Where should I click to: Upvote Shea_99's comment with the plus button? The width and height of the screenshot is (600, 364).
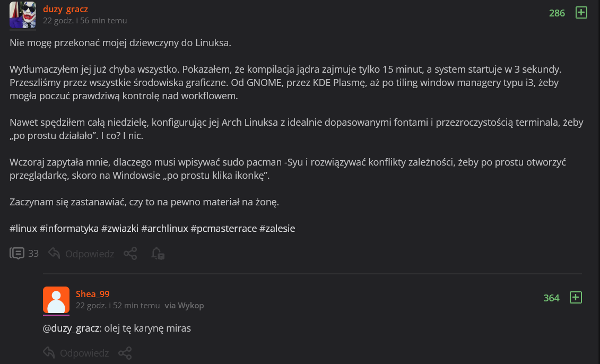coord(576,298)
